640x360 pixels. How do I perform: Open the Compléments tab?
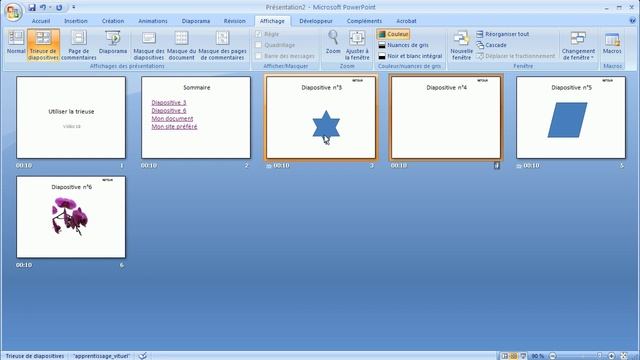pos(364,21)
